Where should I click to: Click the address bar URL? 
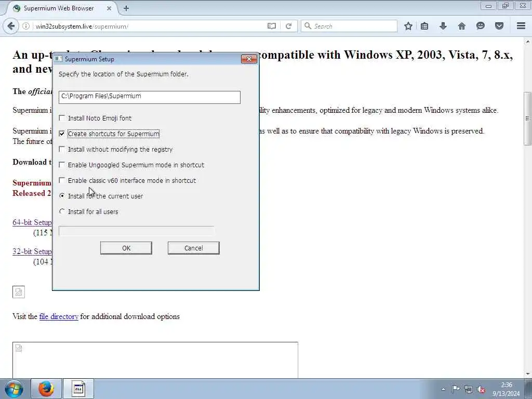point(82,26)
